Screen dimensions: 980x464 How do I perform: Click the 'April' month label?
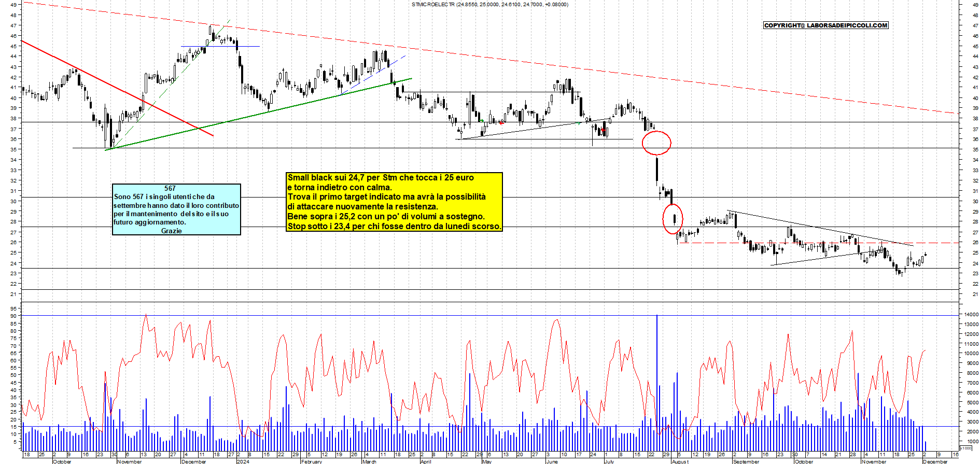426,461
